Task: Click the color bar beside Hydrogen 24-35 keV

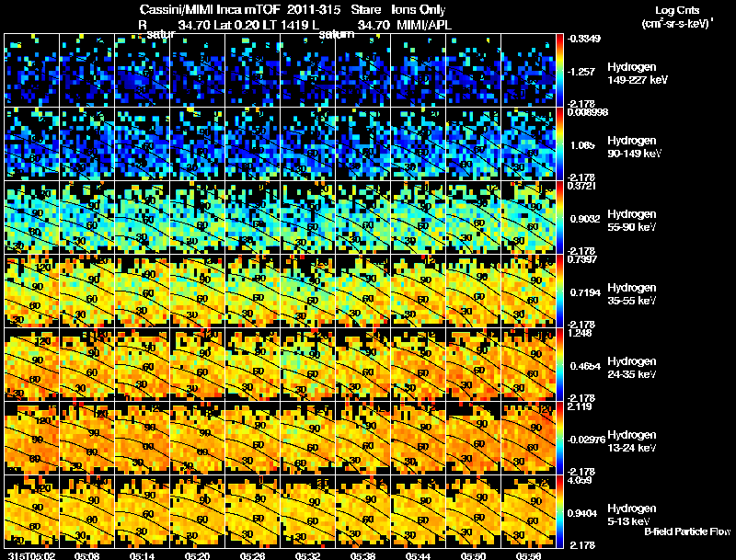Action: (x=559, y=364)
